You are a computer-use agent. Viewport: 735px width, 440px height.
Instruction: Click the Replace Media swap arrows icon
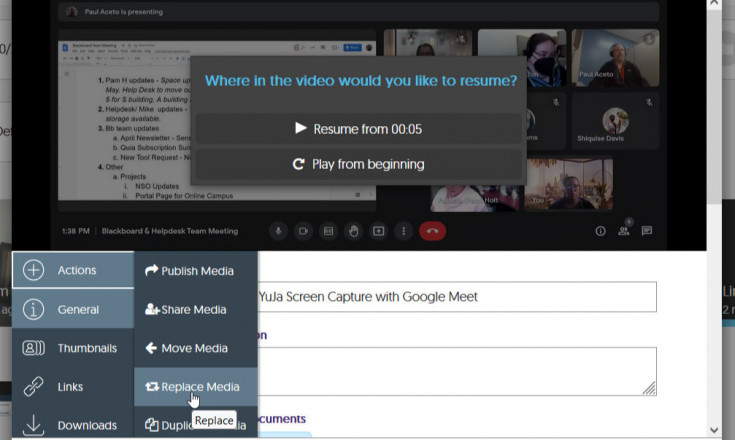152,387
